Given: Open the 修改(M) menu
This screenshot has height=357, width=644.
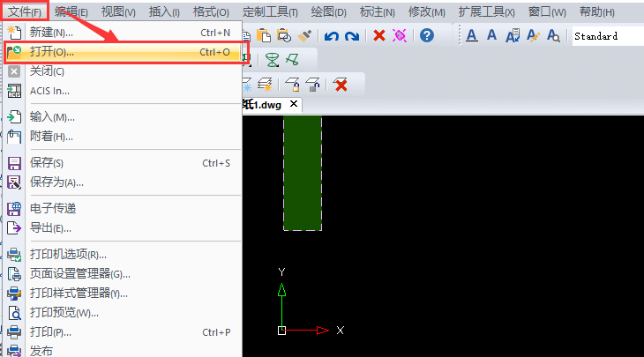Looking at the screenshot, I should click(426, 12).
